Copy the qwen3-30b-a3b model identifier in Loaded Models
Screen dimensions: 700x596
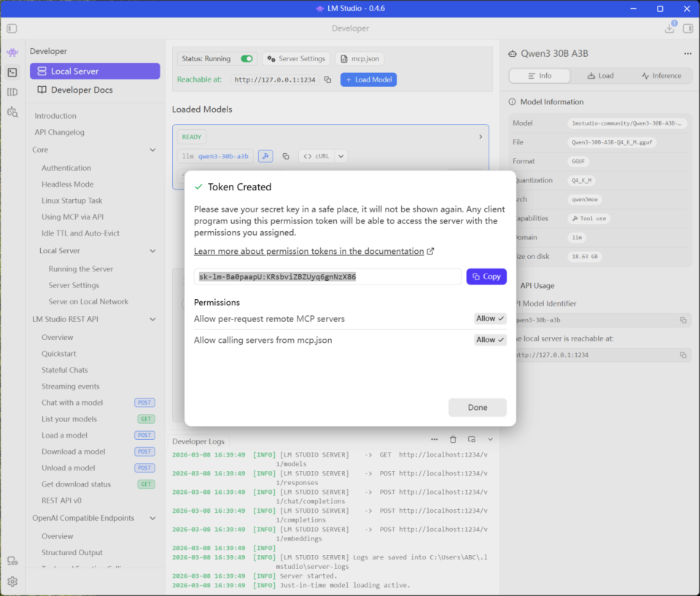[286, 156]
